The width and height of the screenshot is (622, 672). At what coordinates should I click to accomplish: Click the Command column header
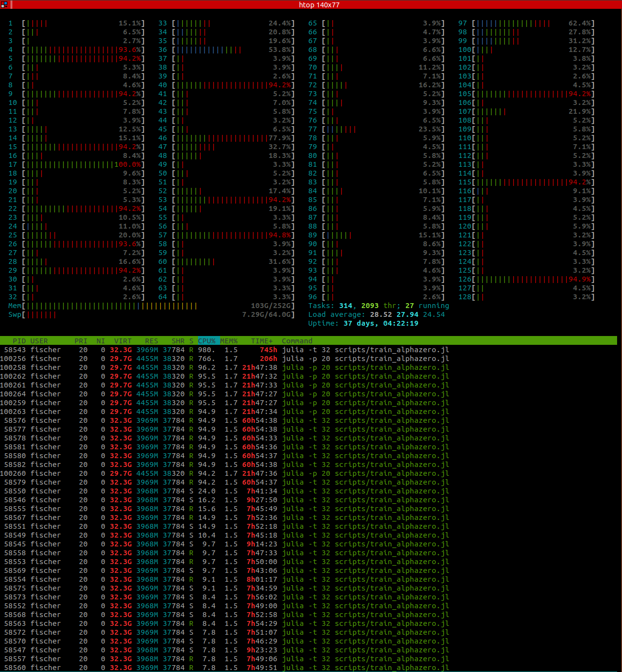[x=297, y=341]
